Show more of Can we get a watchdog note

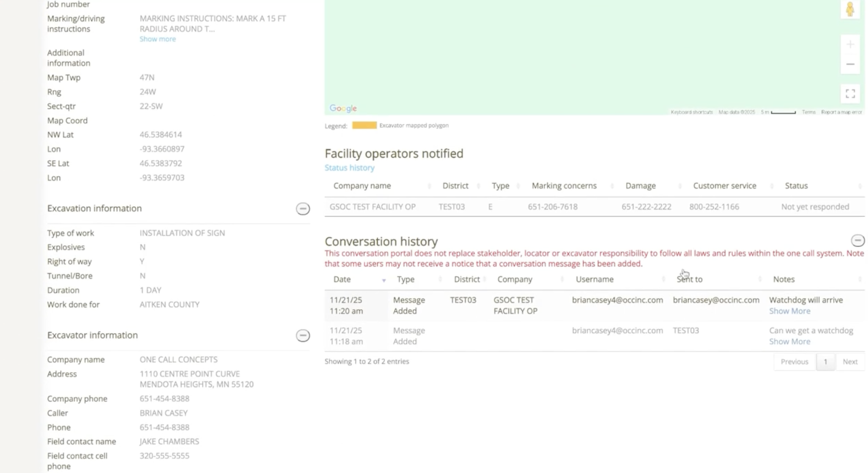tap(789, 342)
